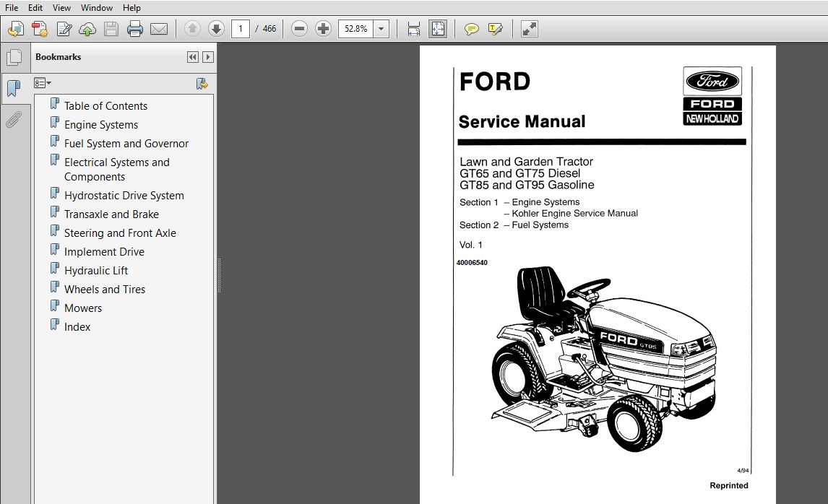Click the 'GT85 and GT95 Gasoline' text line
The height and width of the screenshot is (504, 828).
click(x=527, y=185)
